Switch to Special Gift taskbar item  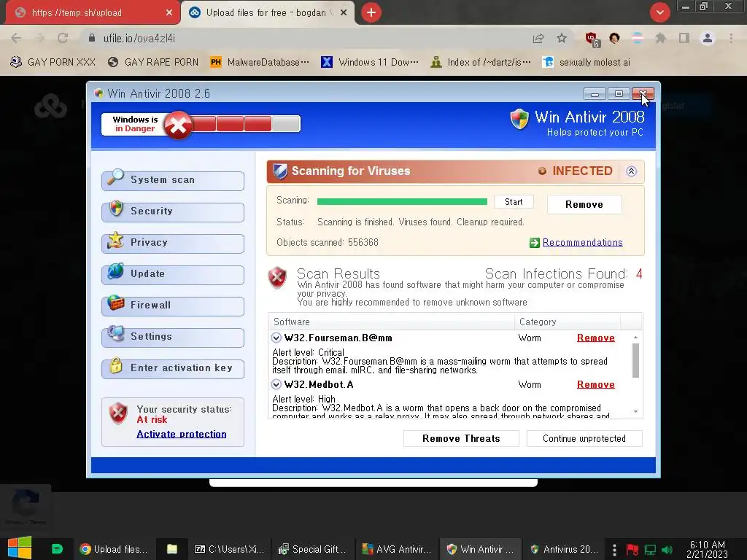click(314, 549)
